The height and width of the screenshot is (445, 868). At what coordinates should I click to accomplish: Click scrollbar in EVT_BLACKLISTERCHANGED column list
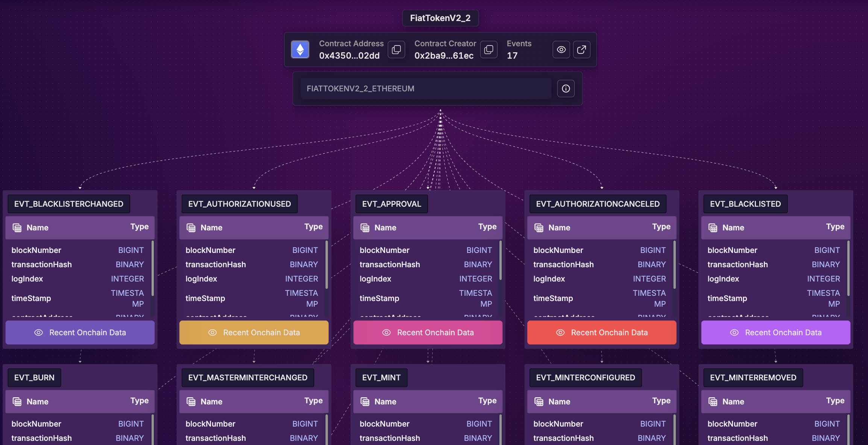(x=153, y=268)
